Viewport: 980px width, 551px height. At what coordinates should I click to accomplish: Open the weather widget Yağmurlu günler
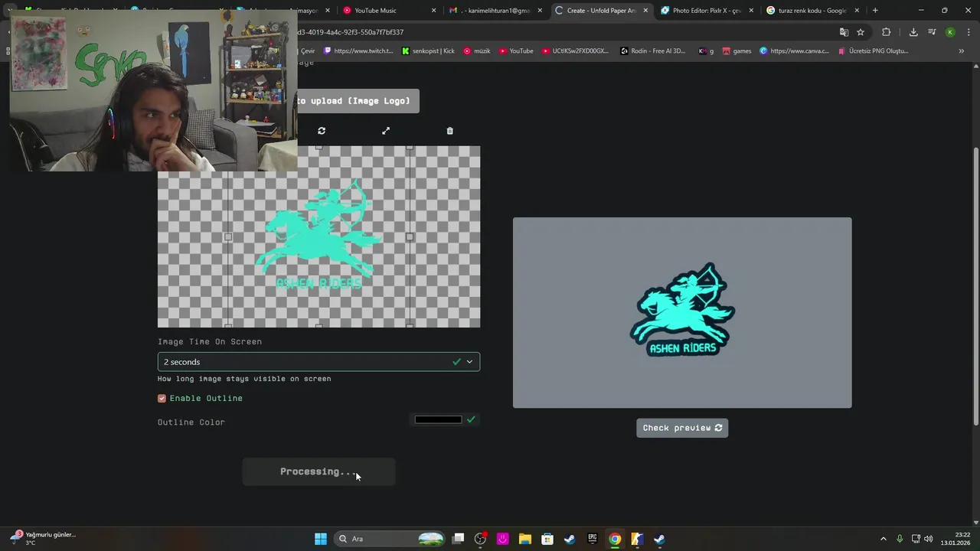[43, 539]
